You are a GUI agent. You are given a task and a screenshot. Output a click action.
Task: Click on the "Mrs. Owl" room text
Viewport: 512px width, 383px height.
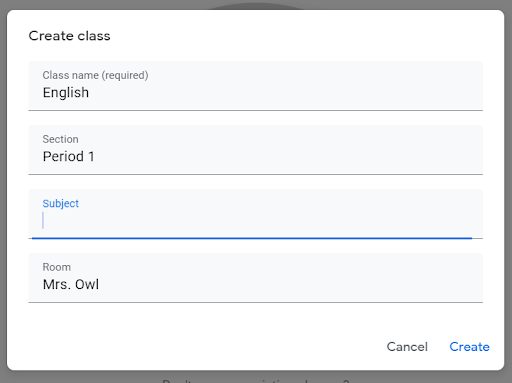click(71, 284)
